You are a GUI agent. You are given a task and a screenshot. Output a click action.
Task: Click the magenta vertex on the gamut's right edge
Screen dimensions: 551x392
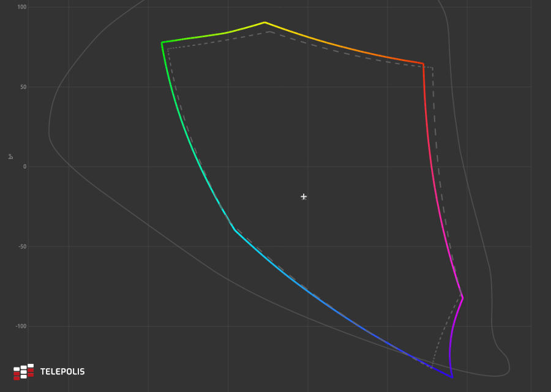click(463, 298)
